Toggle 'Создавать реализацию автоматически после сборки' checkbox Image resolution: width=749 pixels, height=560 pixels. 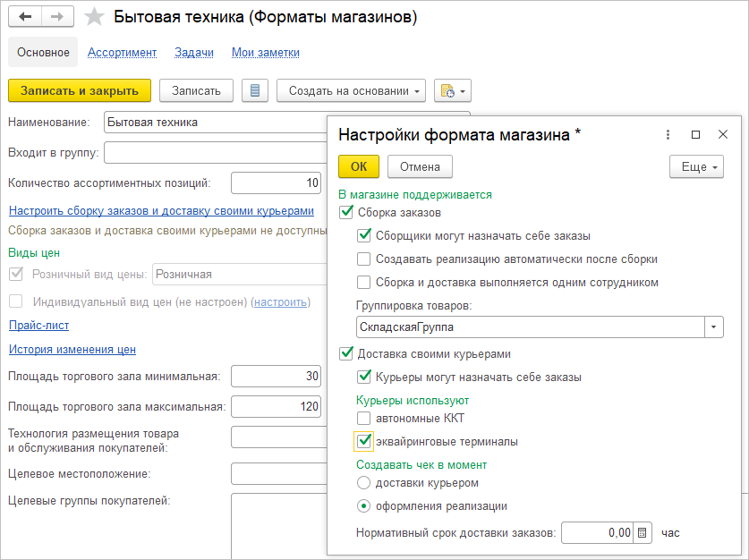coord(363,259)
